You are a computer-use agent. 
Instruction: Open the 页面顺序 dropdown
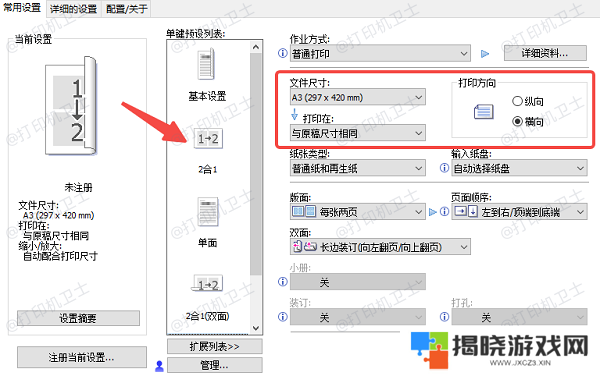(519, 212)
